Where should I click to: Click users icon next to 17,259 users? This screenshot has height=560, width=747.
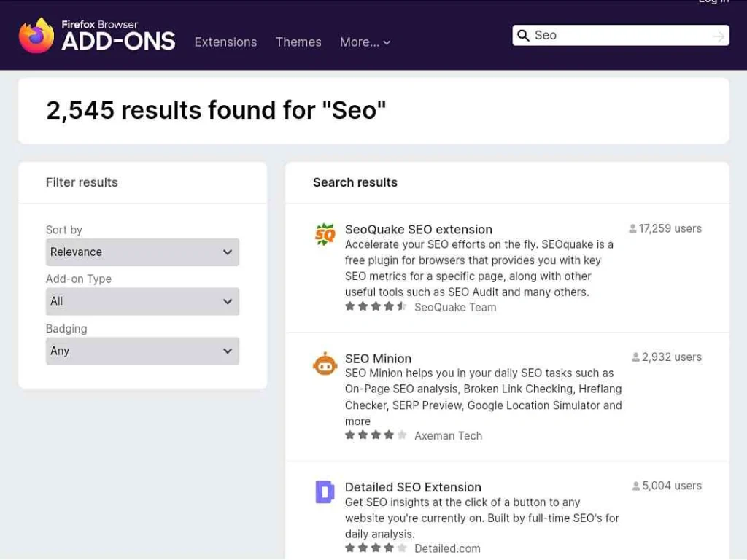pyautogui.click(x=632, y=228)
